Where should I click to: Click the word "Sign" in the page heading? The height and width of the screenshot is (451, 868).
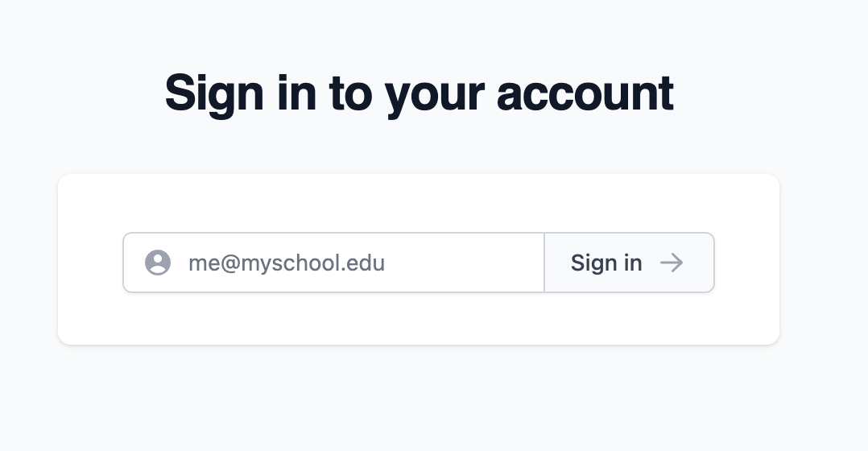213,93
